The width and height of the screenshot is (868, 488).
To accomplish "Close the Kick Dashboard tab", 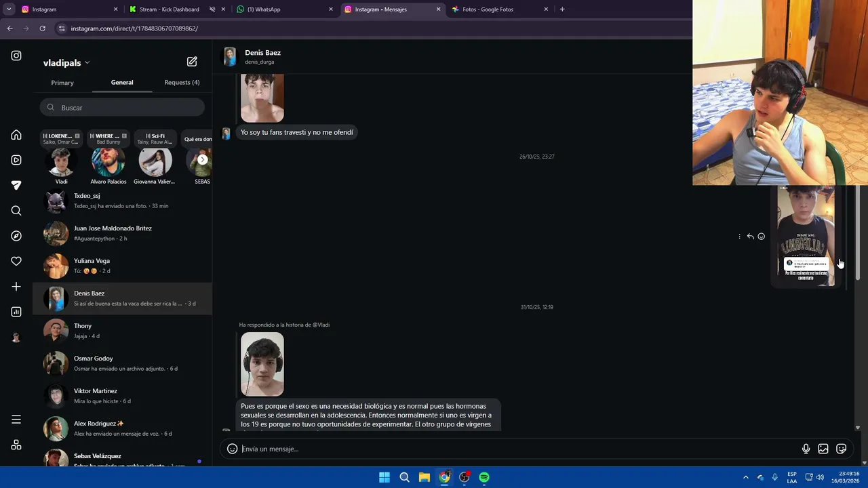I will [x=223, y=9].
